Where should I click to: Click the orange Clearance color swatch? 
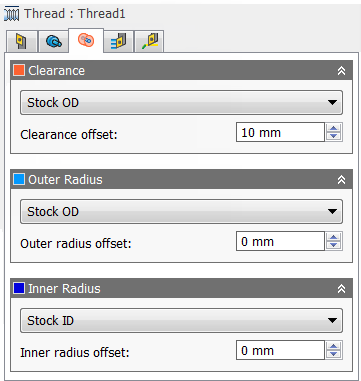19,70
